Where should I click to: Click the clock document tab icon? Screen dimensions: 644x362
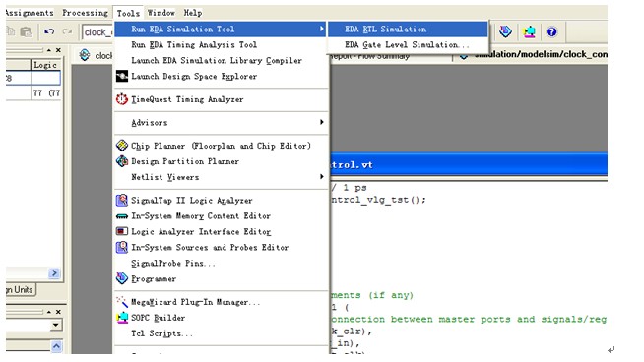(85, 55)
